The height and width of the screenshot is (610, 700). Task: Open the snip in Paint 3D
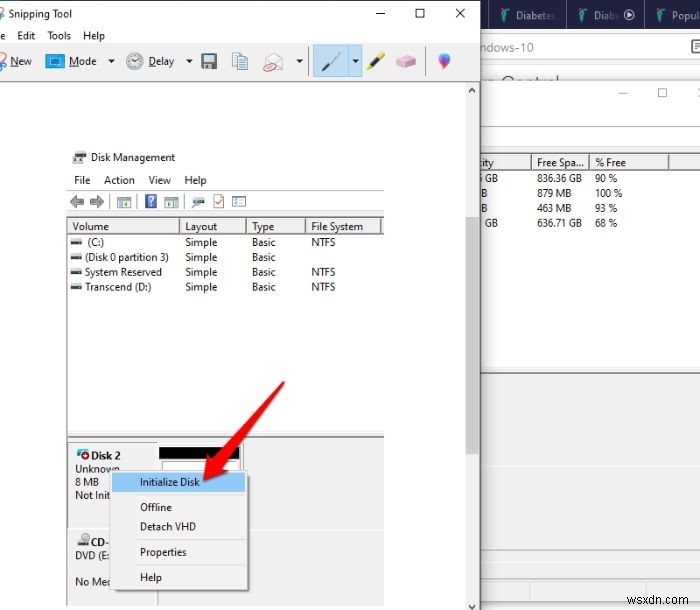click(444, 61)
